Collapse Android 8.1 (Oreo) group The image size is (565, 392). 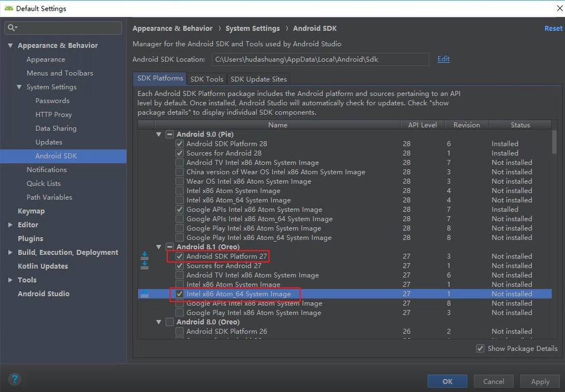pos(158,247)
